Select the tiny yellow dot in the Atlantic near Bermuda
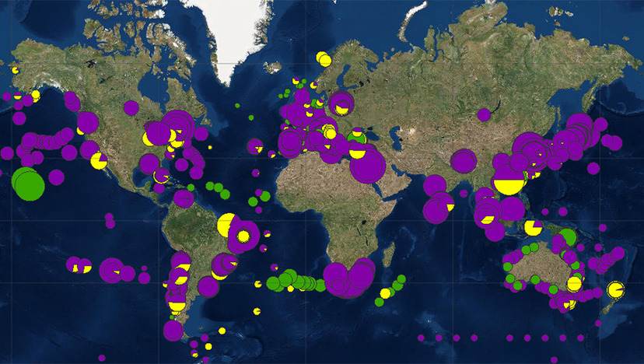This screenshot has width=644, height=364. click(210, 147)
